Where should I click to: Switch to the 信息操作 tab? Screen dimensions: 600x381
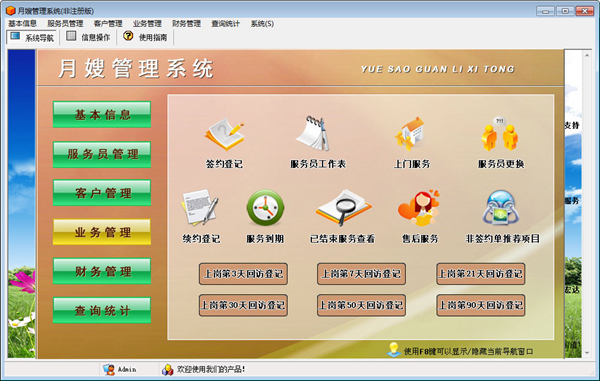tap(89, 37)
